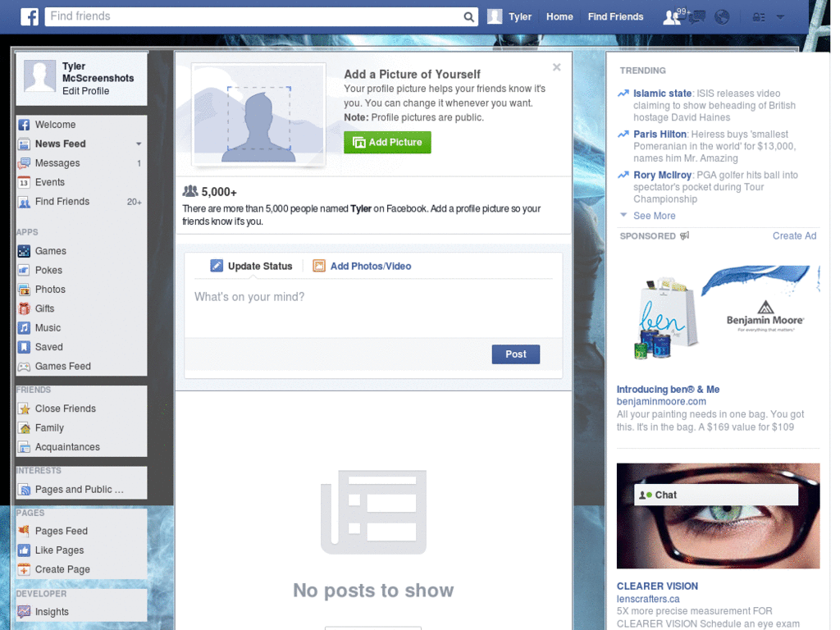The image size is (840, 630).
Task: Select the Add Photos/Video tab
Action: pos(362,267)
